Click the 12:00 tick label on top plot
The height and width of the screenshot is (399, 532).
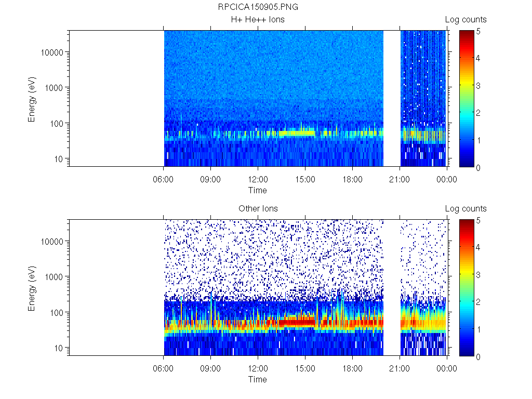pyautogui.click(x=258, y=179)
